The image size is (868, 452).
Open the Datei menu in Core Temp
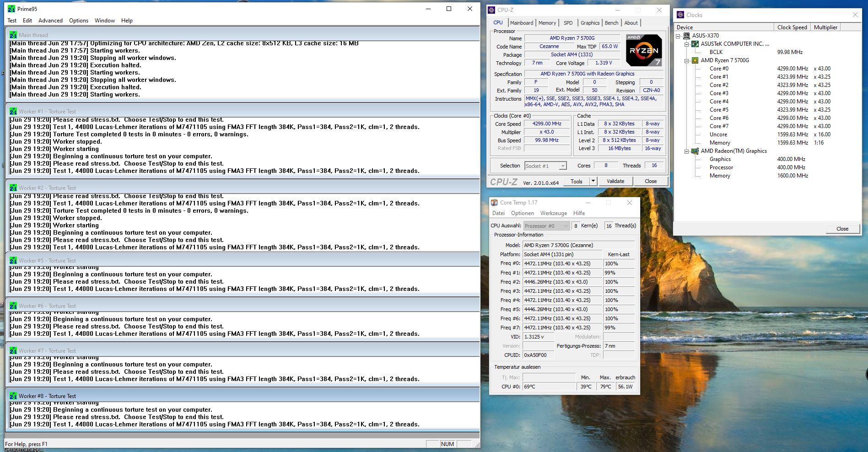498,213
